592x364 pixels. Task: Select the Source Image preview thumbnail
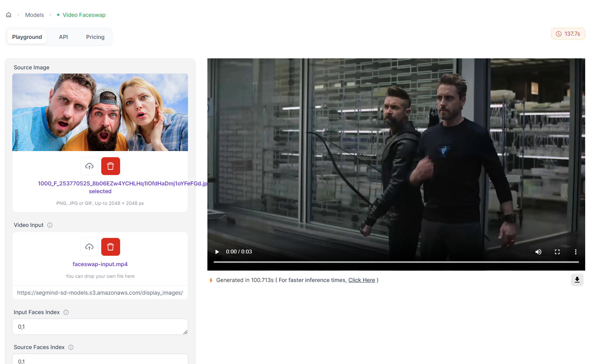(100, 112)
